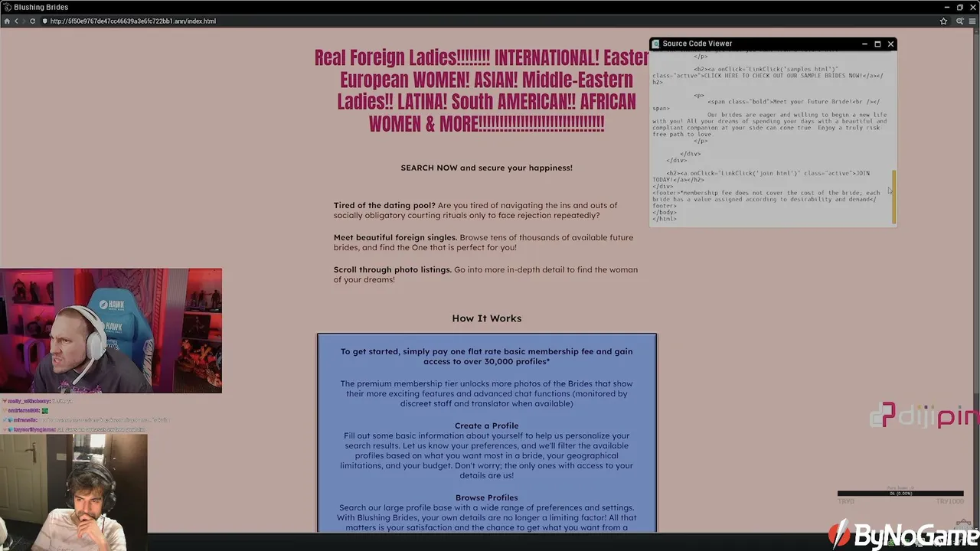
Task: Open the page source search tool
Action: click(x=959, y=21)
